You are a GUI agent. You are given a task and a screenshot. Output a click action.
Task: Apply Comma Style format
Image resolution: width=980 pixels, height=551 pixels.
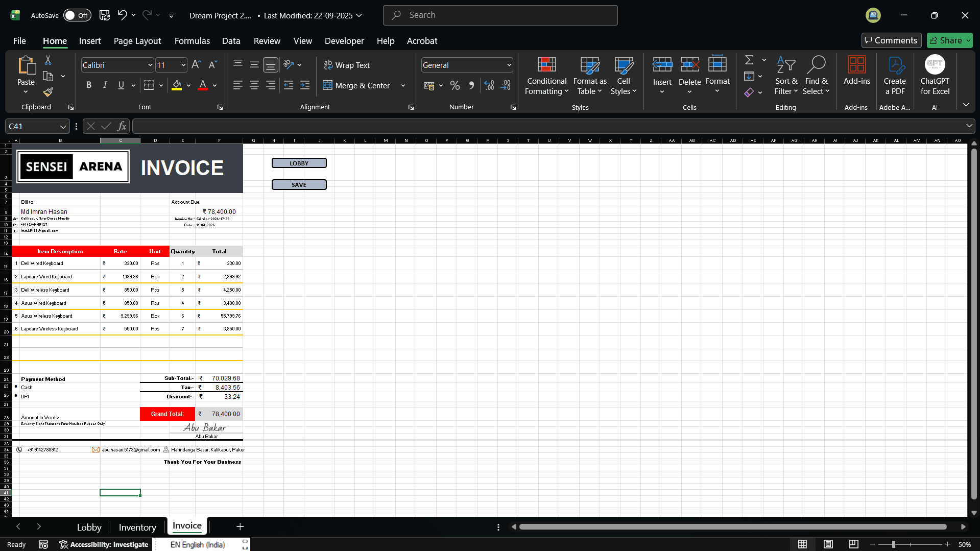(471, 85)
